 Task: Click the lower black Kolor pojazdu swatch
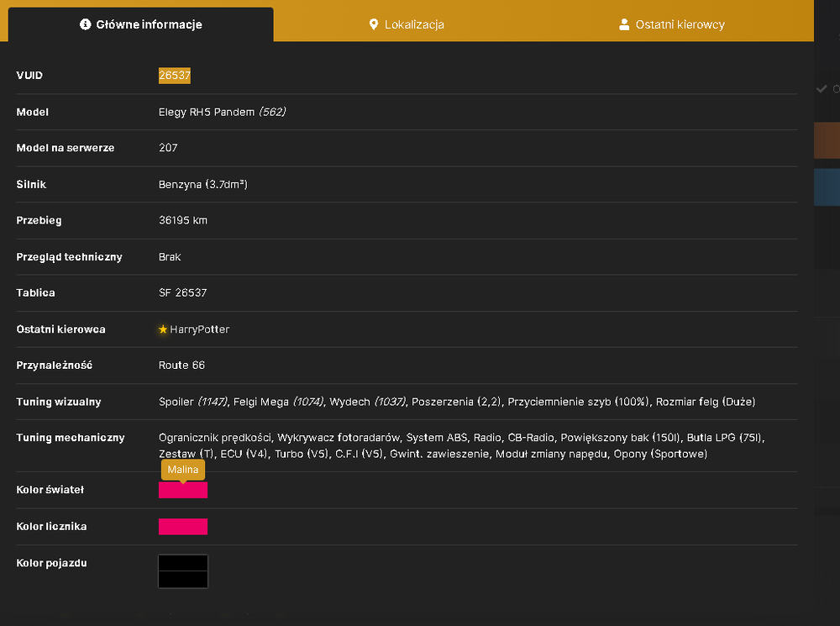pyautogui.click(x=182, y=580)
